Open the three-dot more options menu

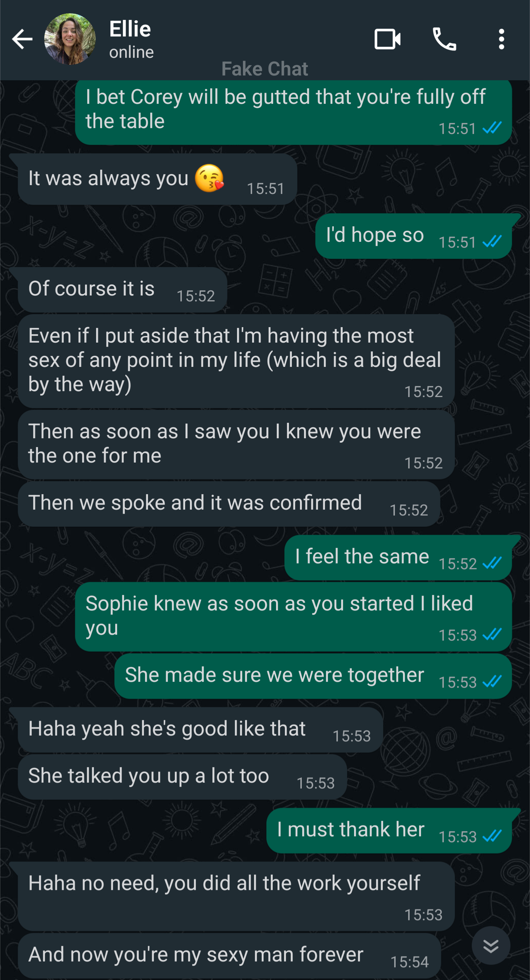click(501, 39)
